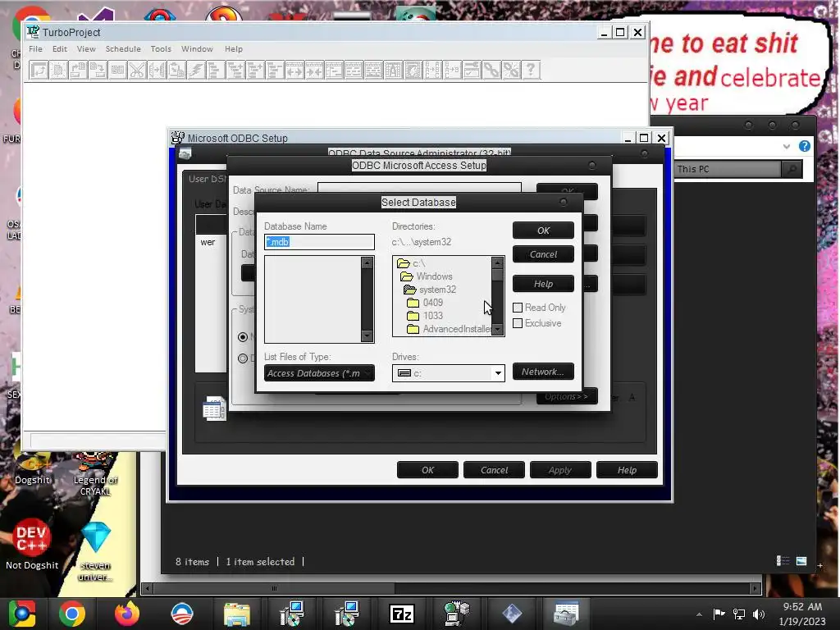Click the network tray icon

[x=739, y=614]
